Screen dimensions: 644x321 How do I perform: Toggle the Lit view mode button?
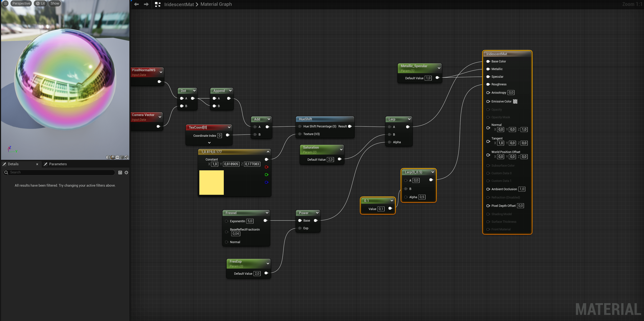coord(41,4)
